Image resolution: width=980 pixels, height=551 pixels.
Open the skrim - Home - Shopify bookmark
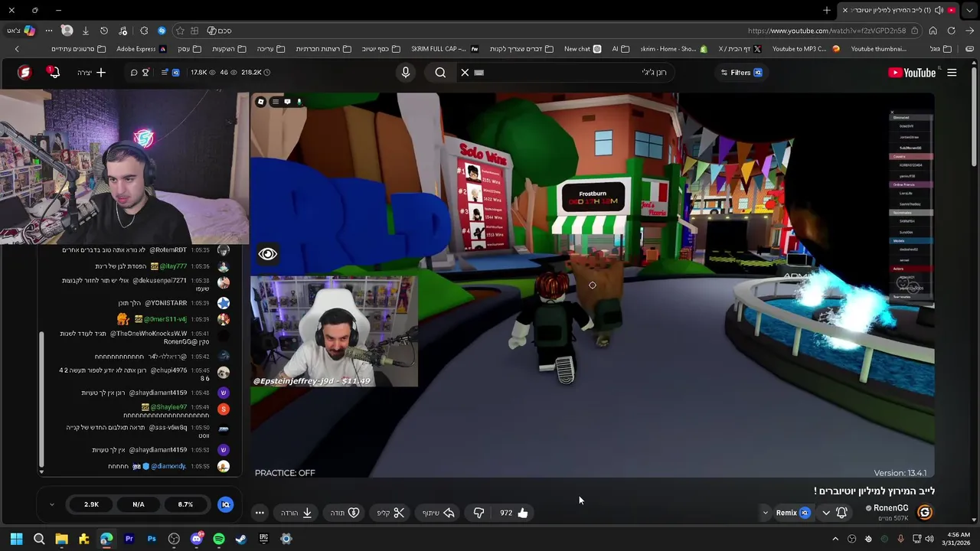674,49
